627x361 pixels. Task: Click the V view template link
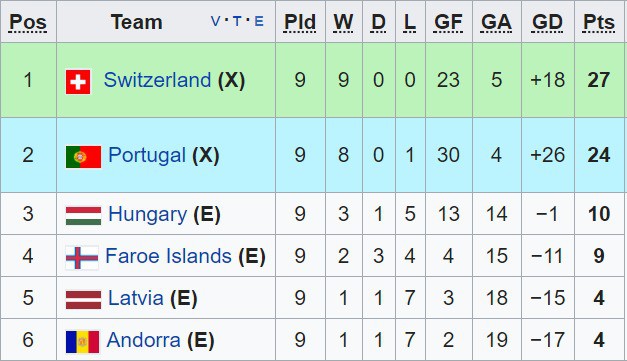click(215, 21)
